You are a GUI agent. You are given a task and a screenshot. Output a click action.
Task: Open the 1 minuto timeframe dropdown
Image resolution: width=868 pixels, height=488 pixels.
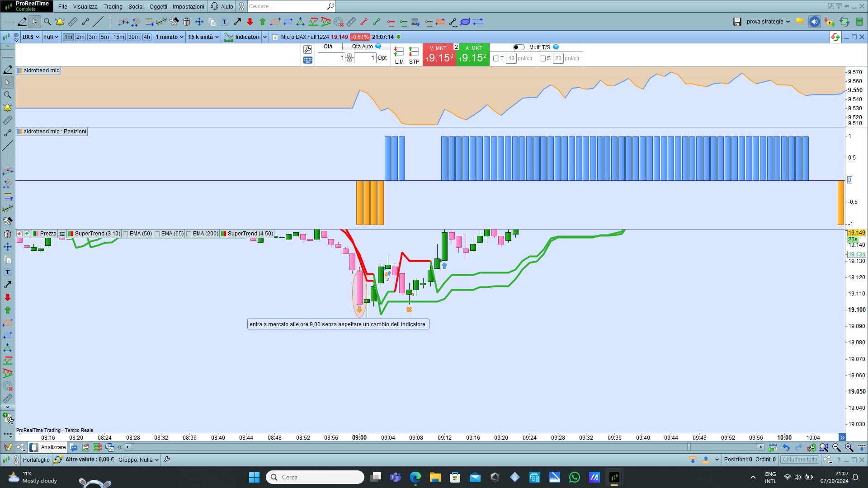pos(169,37)
